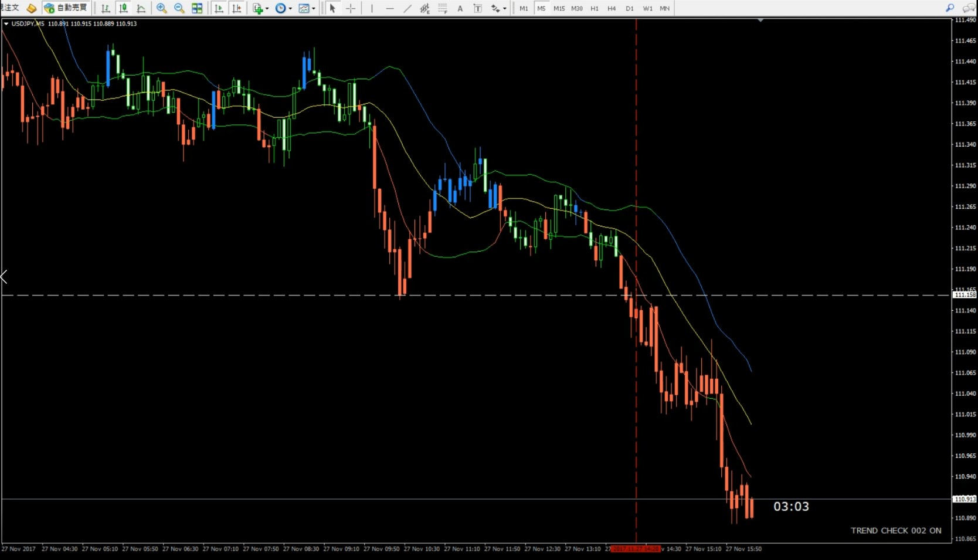The image size is (978, 560).
Task: Expand the periods dropdown arrow
Action: click(x=290, y=8)
